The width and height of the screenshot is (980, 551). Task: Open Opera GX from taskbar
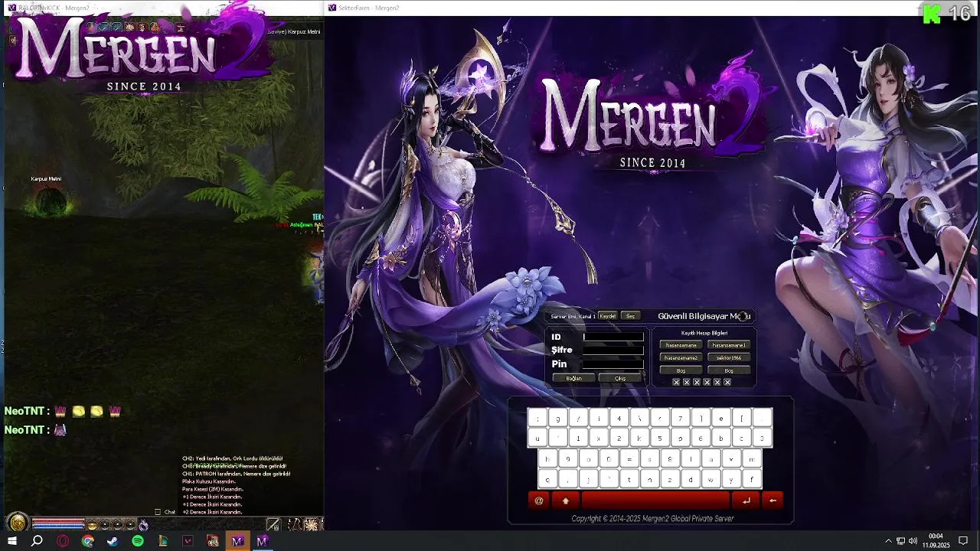pyautogui.click(x=63, y=541)
